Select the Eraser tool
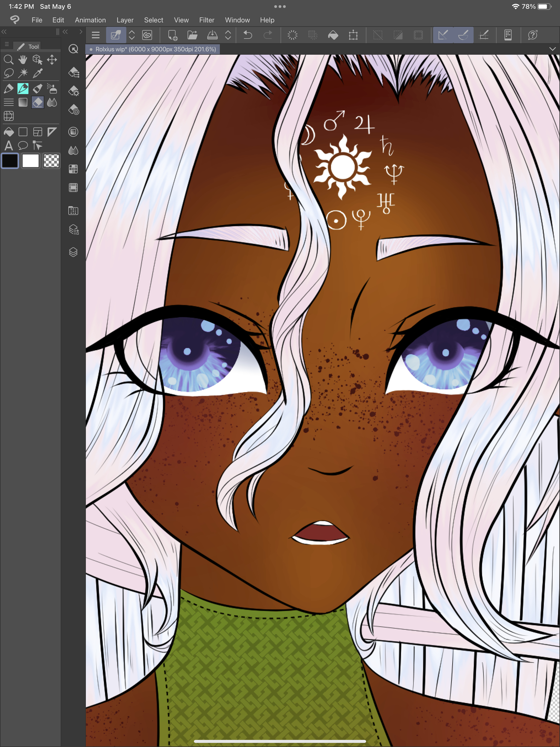 [x=37, y=102]
